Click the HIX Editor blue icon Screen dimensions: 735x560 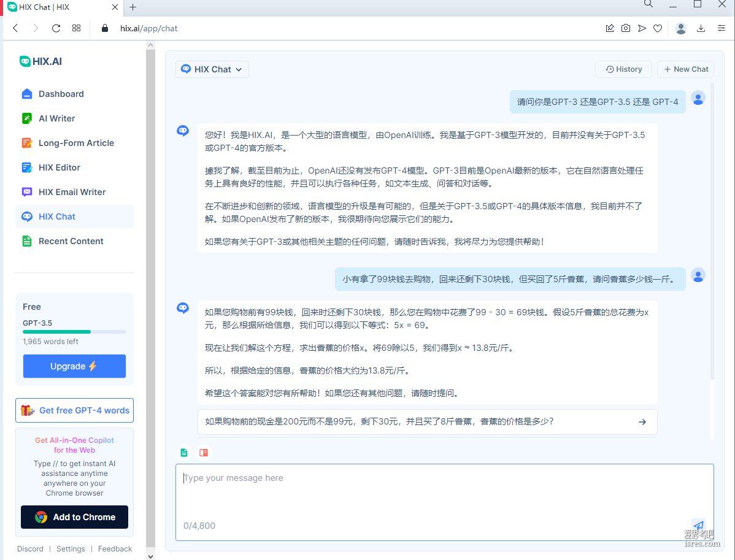coord(27,167)
